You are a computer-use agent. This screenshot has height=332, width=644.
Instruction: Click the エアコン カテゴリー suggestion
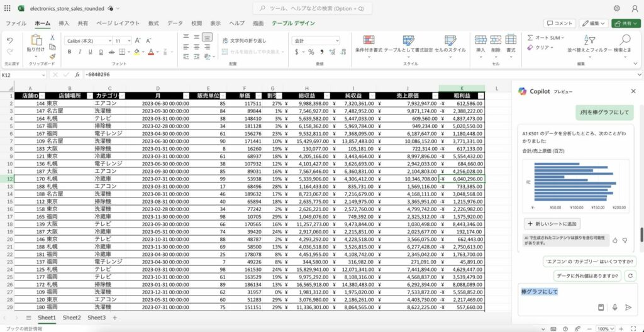589,262
